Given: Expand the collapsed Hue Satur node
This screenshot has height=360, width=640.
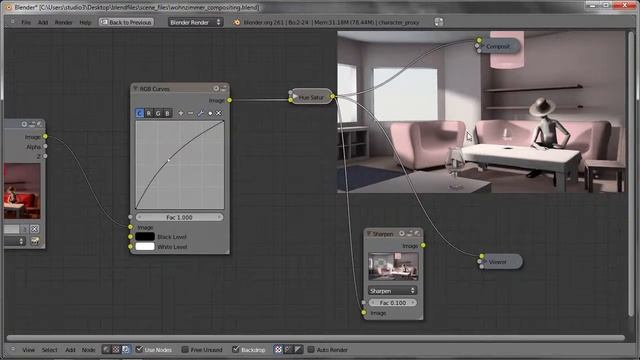Looking at the screenshot, I should tap(295, 97).
